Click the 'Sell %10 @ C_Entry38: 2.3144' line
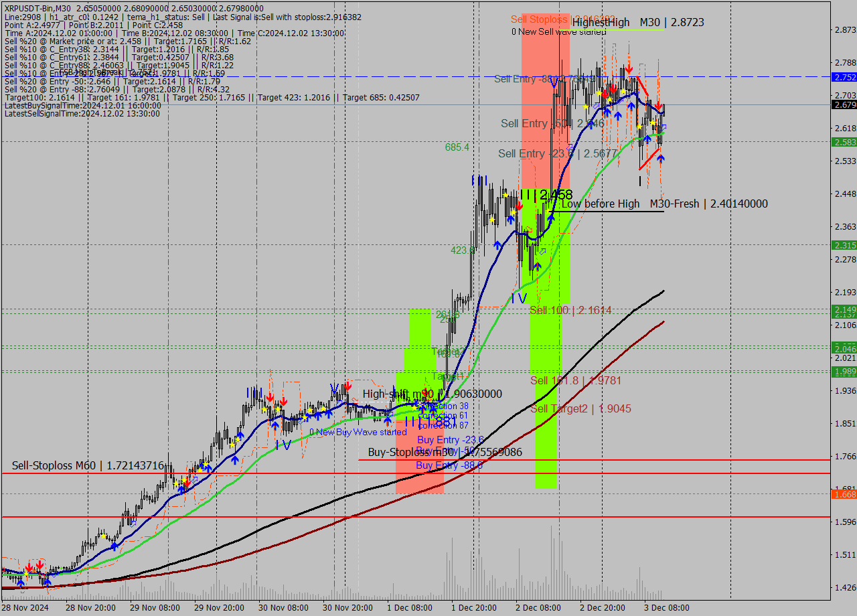Image resolution: width=857 pixels, height=616 pixels. pos(116,49)
